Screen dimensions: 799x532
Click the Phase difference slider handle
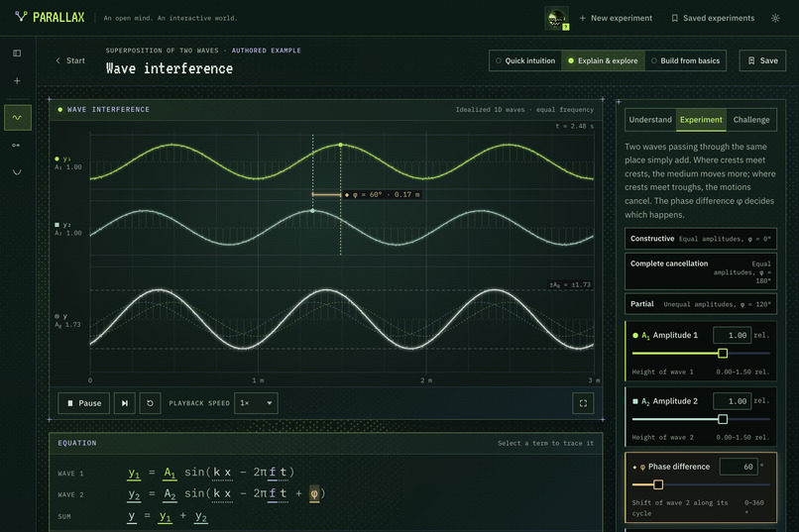pos(658,484)
